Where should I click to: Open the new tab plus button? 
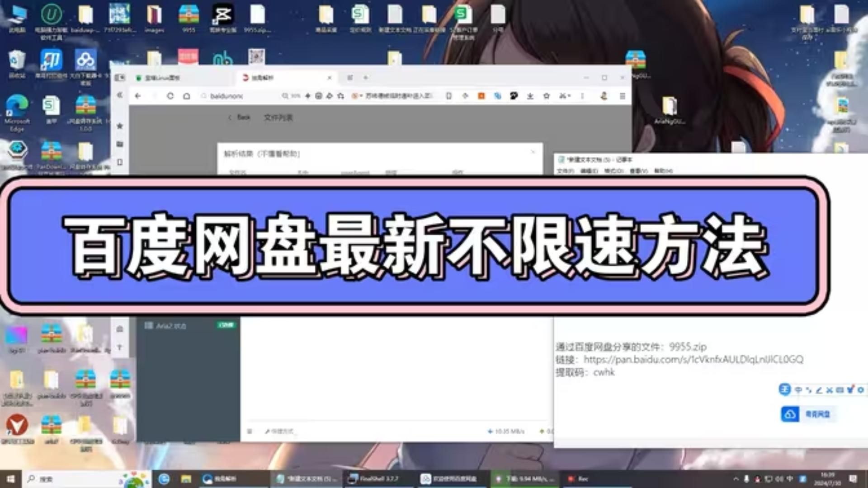[x=365, y=78]
